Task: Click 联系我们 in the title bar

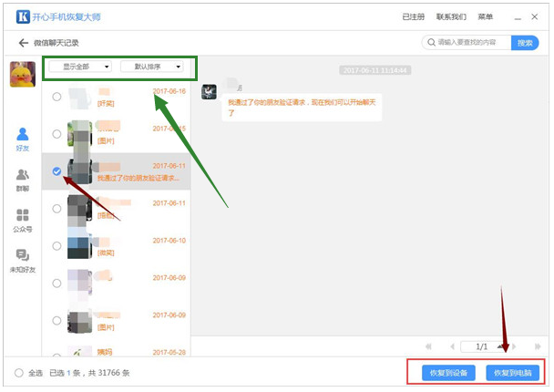Action: click(451, 16)
